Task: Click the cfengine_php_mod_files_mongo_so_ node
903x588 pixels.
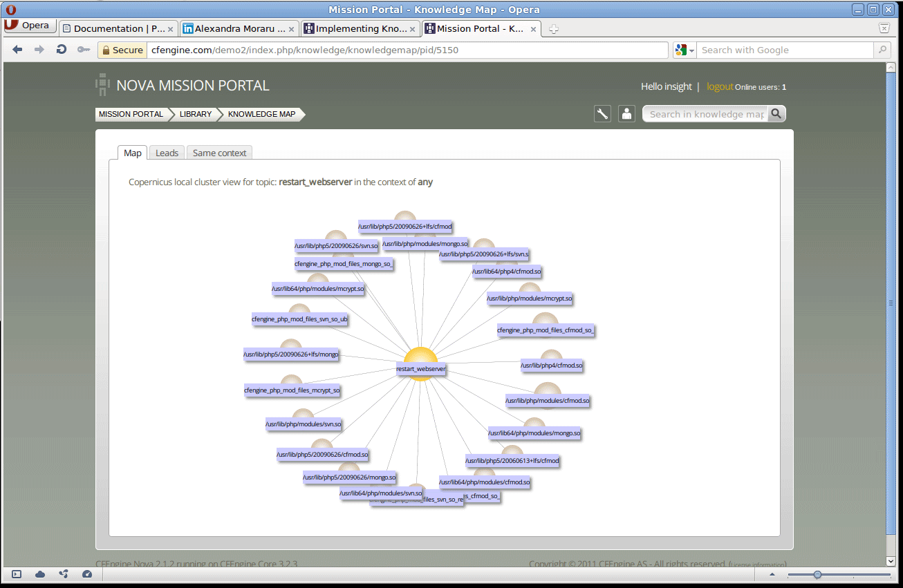Action: [343, 263]
